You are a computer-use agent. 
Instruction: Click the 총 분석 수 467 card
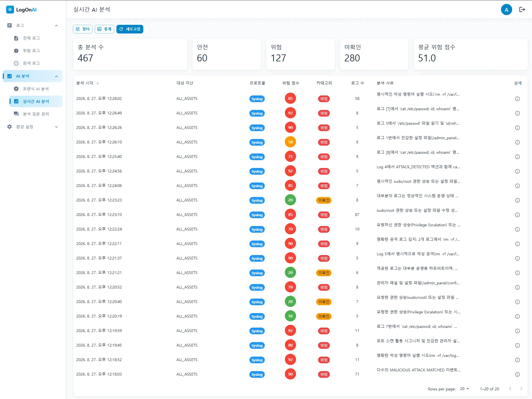pyautogui.click(x=130, y=54)
